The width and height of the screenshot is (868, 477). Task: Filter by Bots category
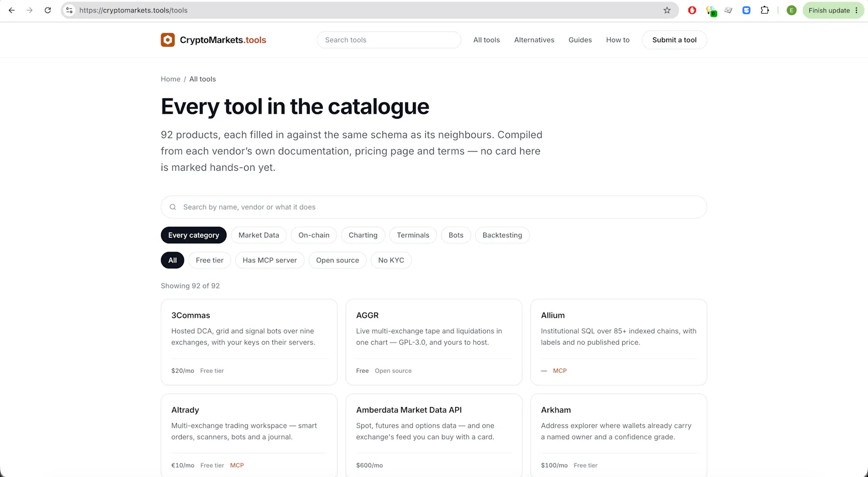point(456,235)
